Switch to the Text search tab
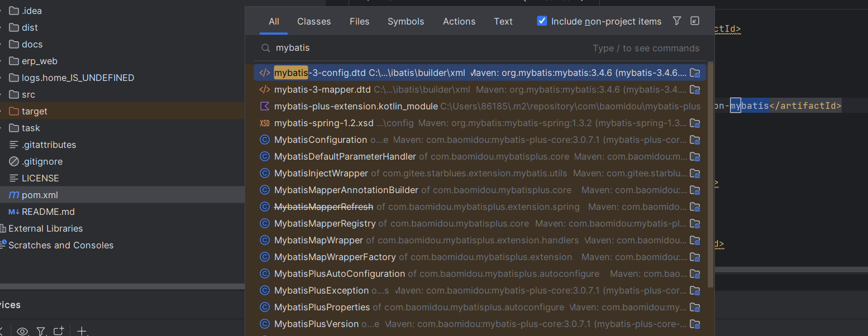Image resolution: width=868 pixels, height=336 pixels. 503,21
